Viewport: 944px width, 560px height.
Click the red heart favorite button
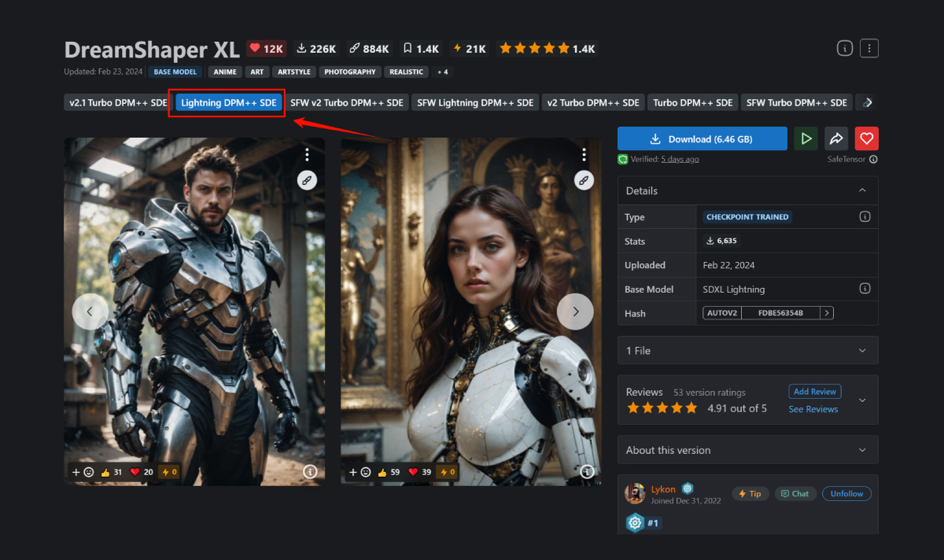pos(866,138)
